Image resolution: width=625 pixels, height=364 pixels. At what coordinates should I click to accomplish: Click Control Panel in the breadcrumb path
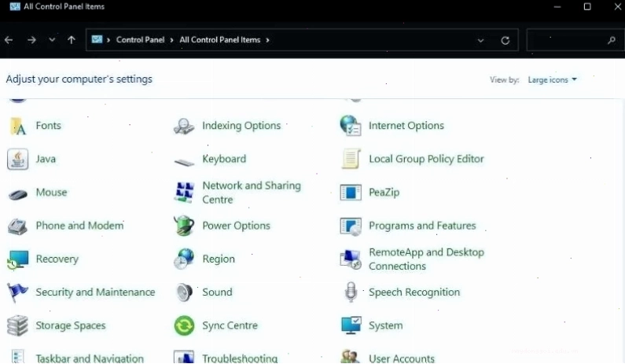coord(140,40)
